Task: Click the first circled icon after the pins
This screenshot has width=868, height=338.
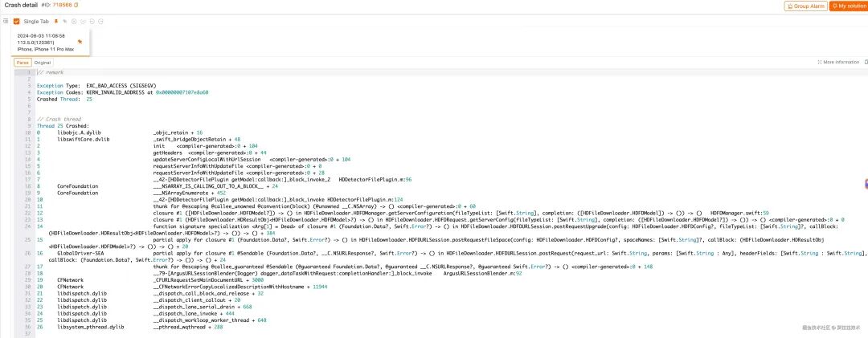Action: [x=74, y=21]
